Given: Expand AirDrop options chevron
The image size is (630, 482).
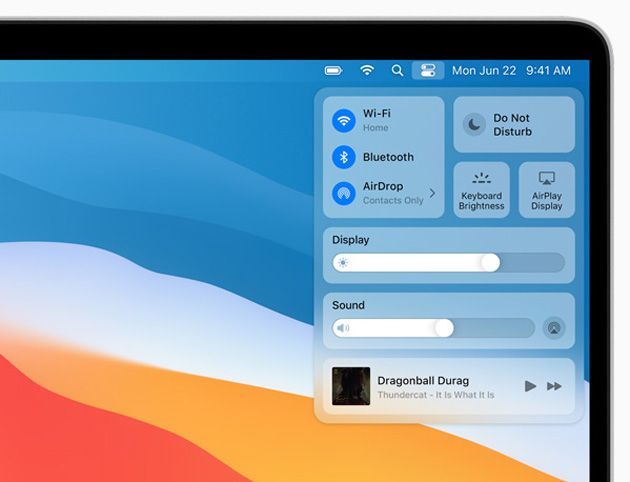Looking at the screenshot, I should tap(432, 193).
